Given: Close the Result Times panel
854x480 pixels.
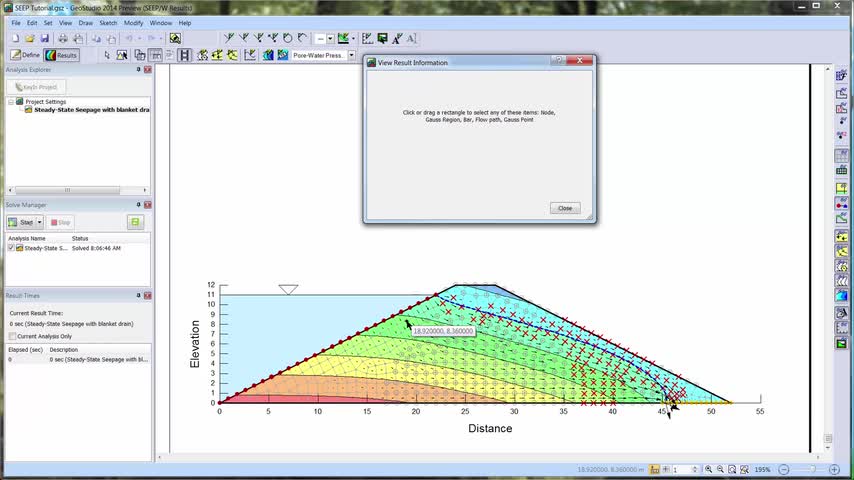Looking at the screenshot, I should pos(148,295).
